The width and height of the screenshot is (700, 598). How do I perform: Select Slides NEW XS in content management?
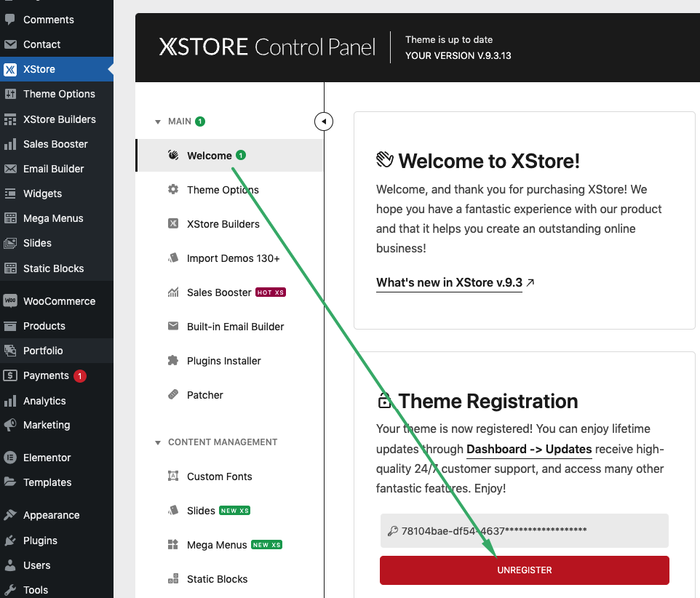(x=229, y=511)
